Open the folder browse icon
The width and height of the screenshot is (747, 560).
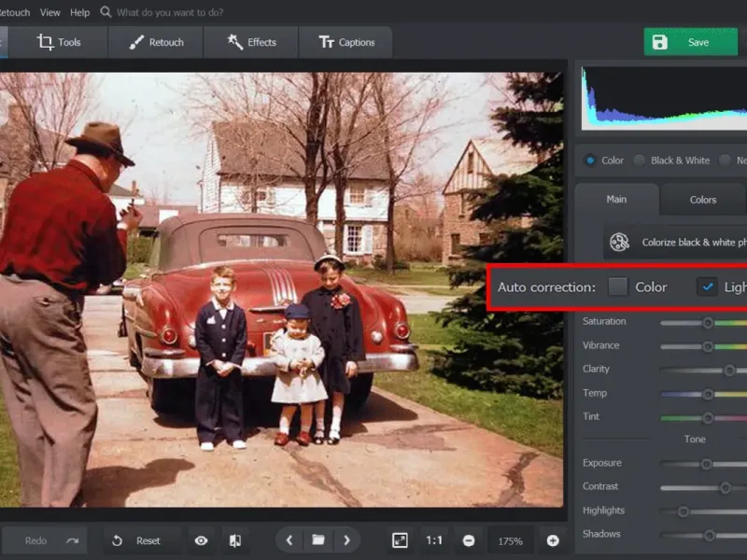click(318, 540)
